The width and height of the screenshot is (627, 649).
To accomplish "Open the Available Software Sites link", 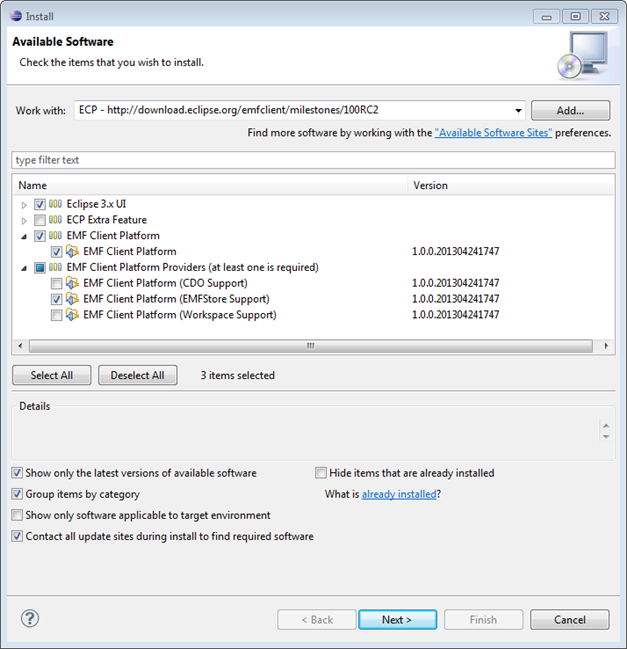I will pos(493,132).
